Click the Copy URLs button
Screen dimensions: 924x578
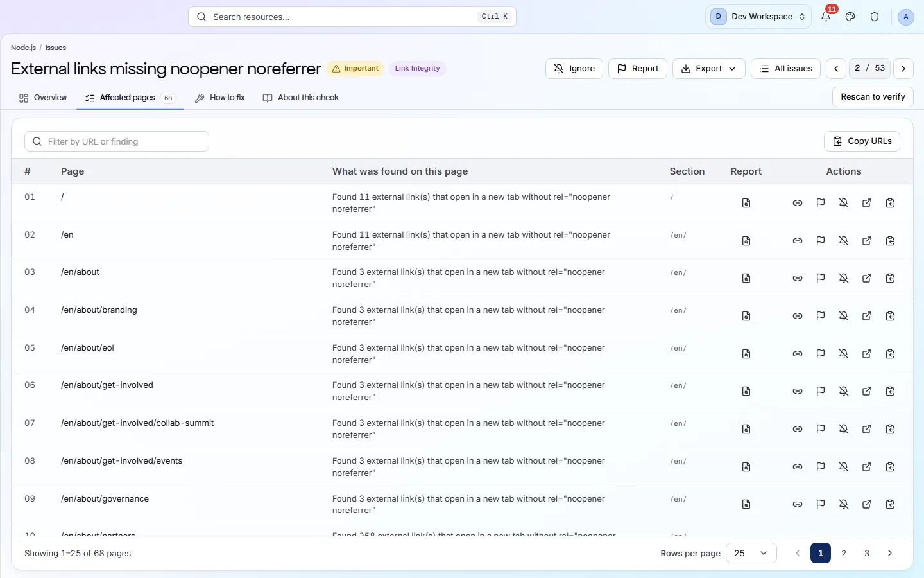862,141
